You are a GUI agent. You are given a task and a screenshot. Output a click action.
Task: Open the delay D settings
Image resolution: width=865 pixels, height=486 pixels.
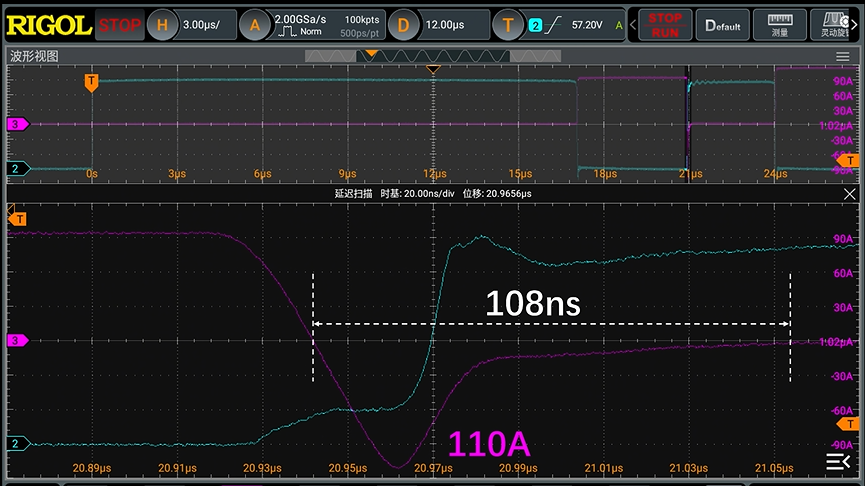click(x=403, y=25)
